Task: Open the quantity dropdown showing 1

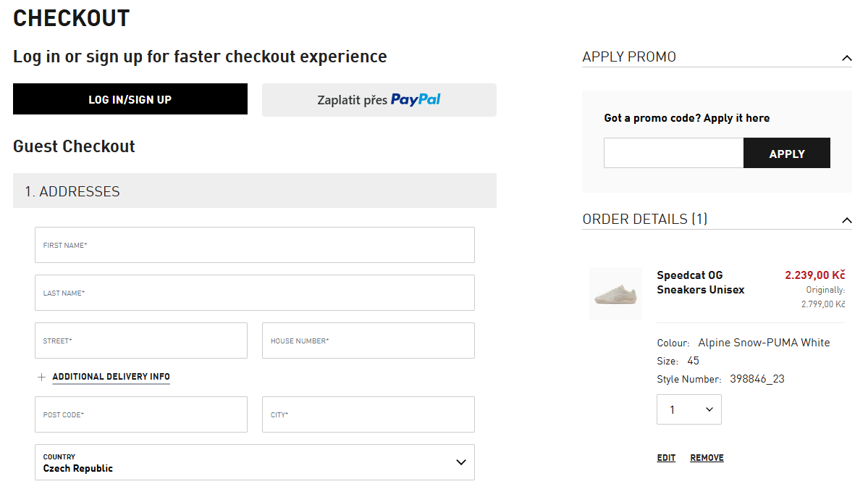Action: [688, 409]
